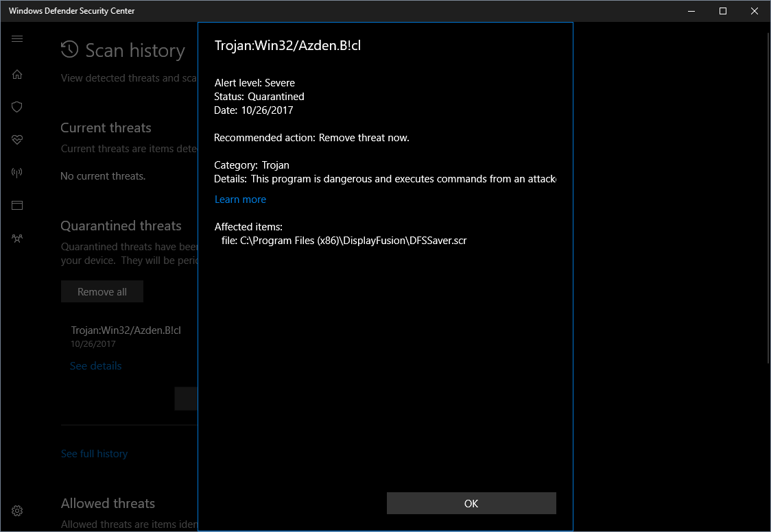Image resolution: width=771 pixels, height=532 pixels.
Task: Open the hamburger navigation menu
Action: coord(17,39)
